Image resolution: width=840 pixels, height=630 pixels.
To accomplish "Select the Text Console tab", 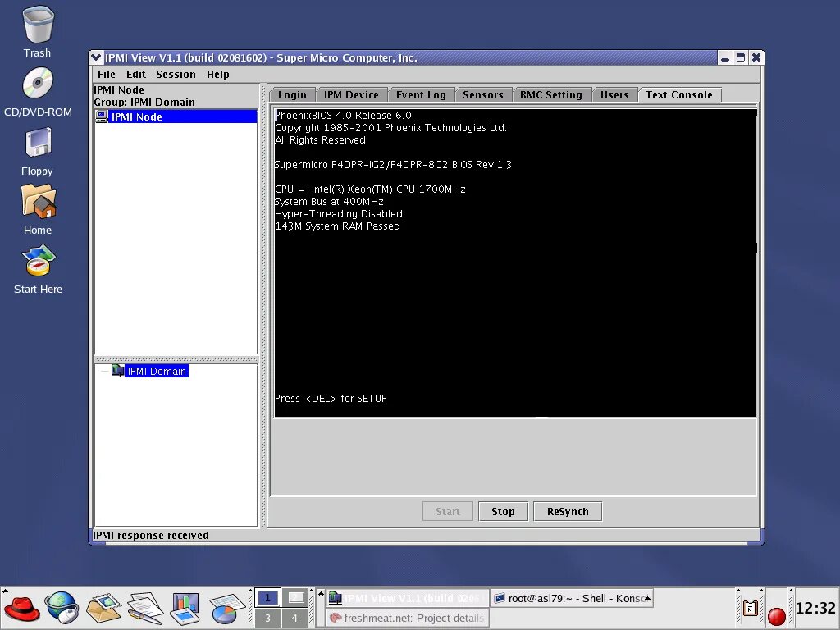I will [x=679, y=95].
